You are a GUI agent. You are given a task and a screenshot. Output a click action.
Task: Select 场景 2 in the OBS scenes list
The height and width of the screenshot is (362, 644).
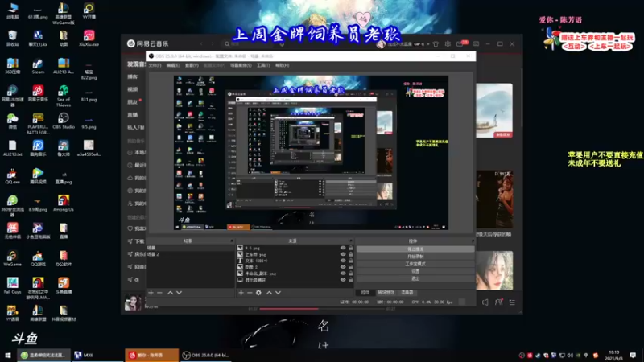190,254
